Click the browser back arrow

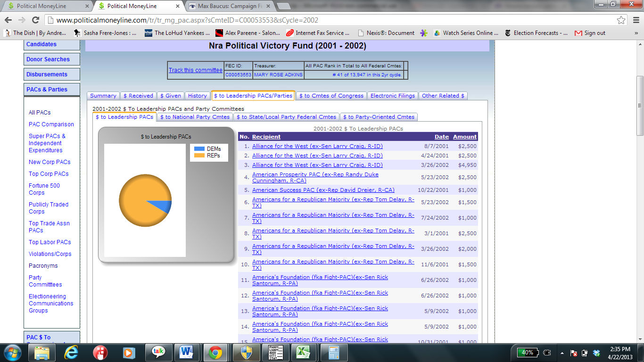coord(9,20)
